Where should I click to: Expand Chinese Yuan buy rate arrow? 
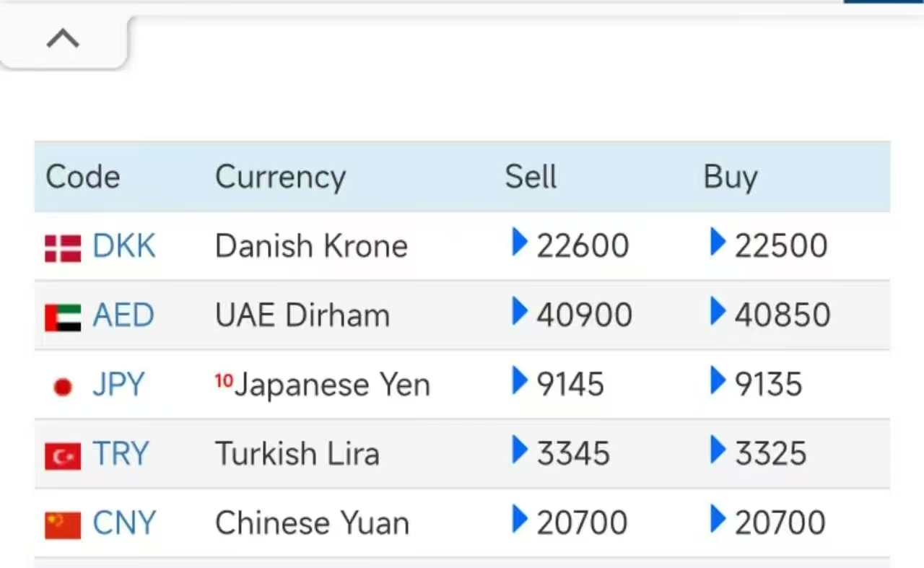[x=718, y=520]
